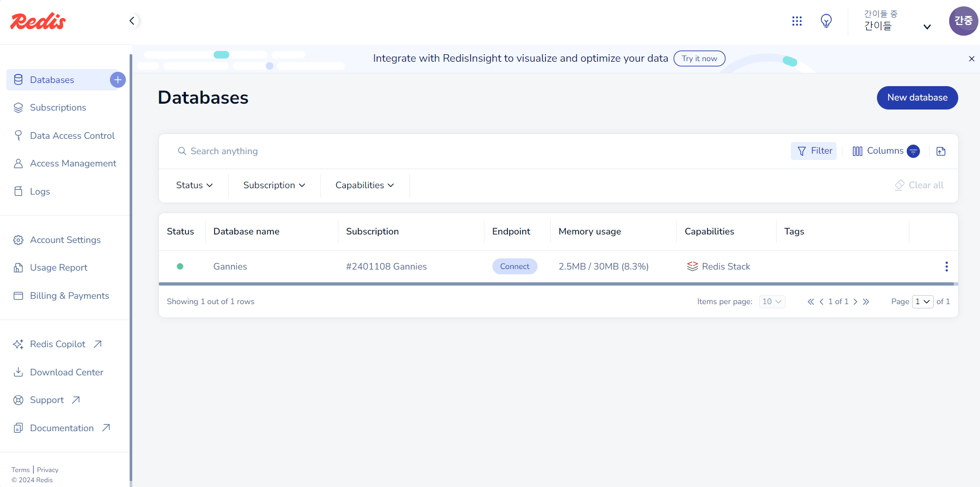Image resolution: width=980 pixels, height=487 pixels.
Task: Click the Tags column header
Action: [x=794, y=231]
